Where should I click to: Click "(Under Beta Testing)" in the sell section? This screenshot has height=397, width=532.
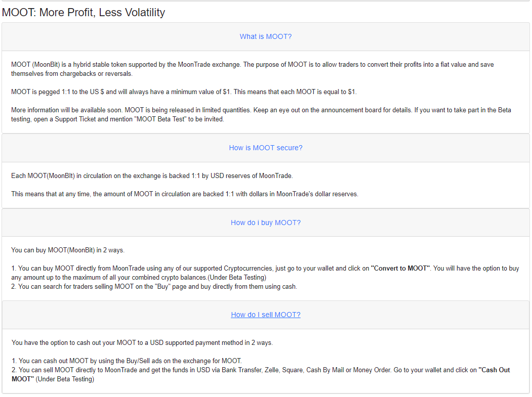(65, 379)
